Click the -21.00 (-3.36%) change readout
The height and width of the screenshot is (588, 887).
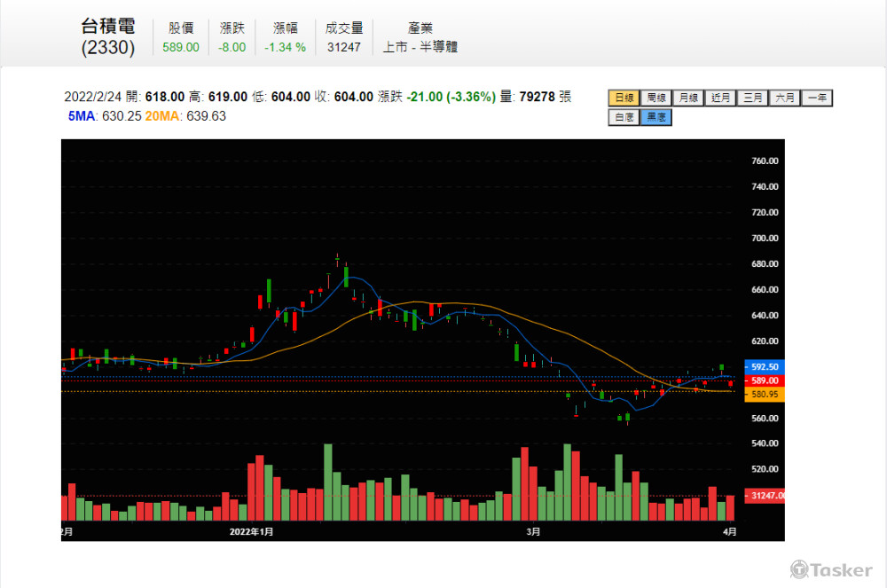click(x=451, y=97)
